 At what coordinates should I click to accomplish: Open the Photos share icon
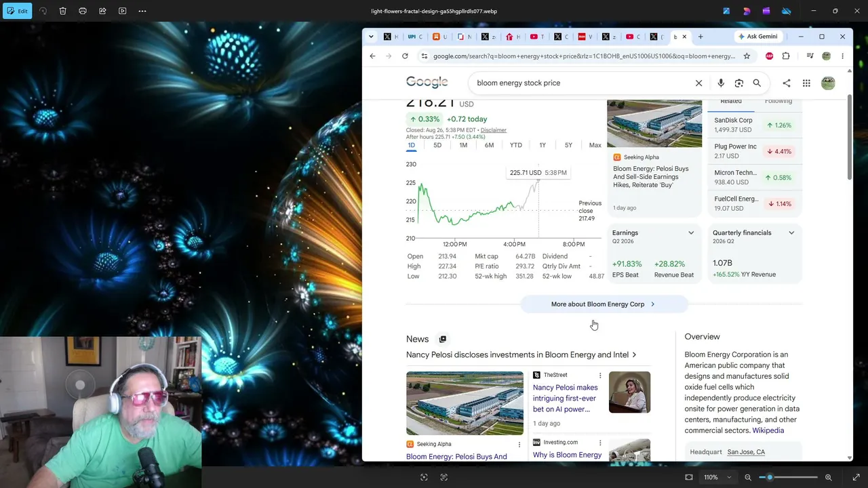(x=102, y=11)
